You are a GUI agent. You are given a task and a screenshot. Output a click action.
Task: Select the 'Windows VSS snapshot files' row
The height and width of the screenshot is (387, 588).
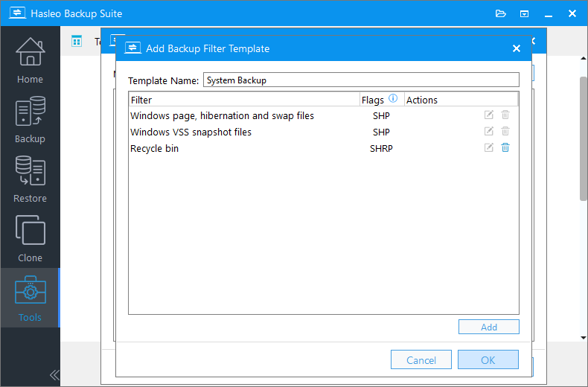323,132
